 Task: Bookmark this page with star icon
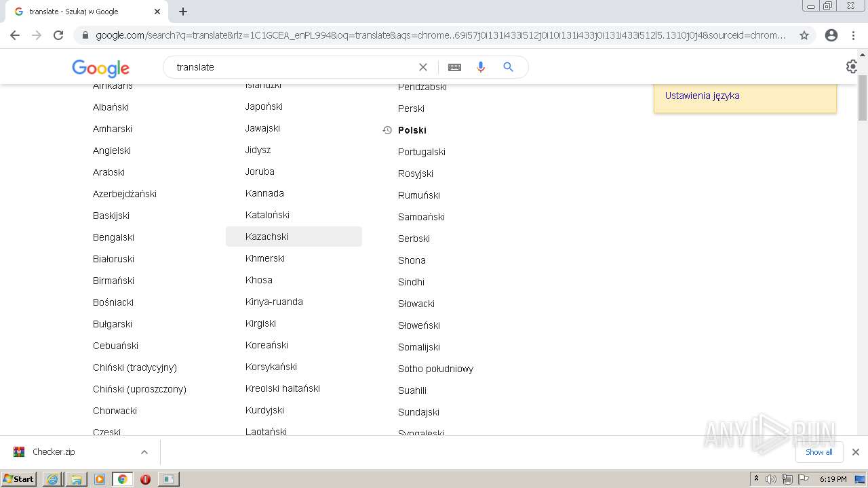(x=804, y=35)
